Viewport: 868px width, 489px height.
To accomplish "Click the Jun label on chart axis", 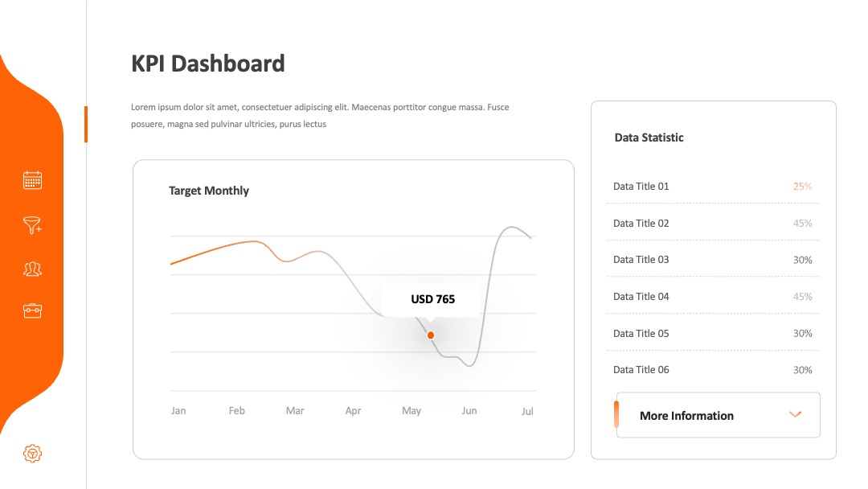I will 469,411.
